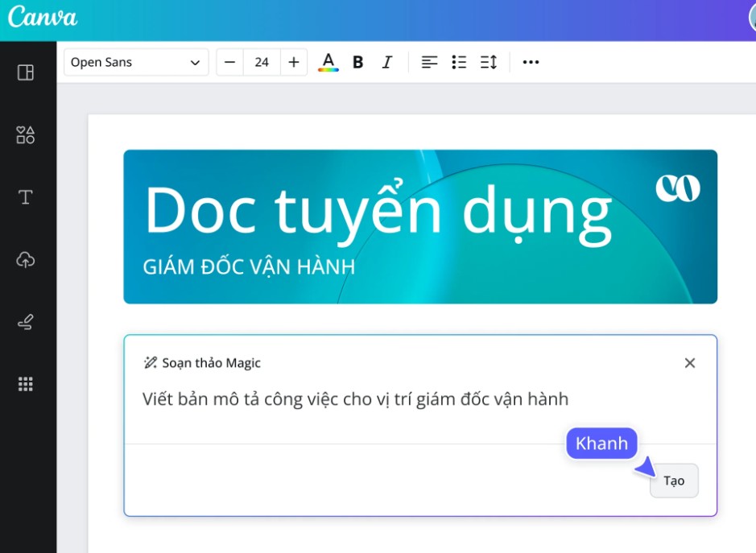This screenshot has width=756, height=553.
Task: Close the Soạn thảo Magic panel
Action: click(x=690, y=363)
